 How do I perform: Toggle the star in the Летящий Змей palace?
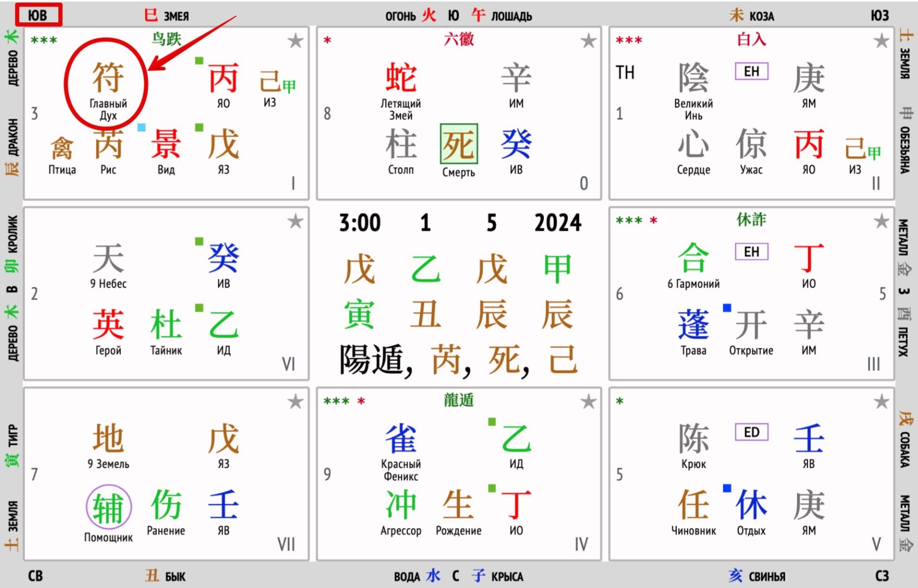pos(588,41)
